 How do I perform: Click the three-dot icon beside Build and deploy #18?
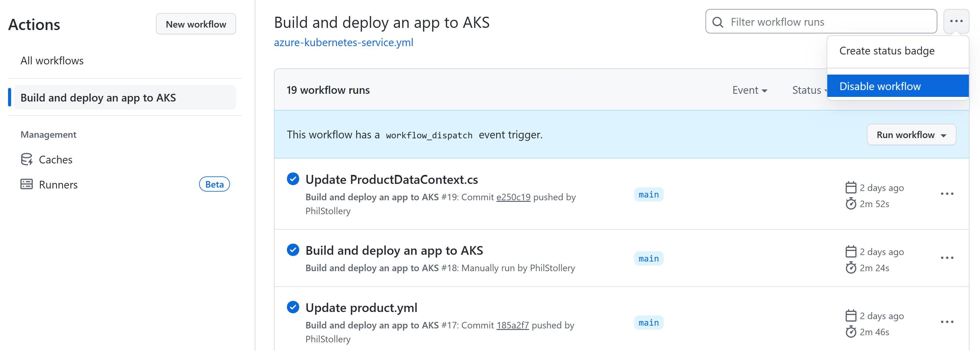coord(948,258)
